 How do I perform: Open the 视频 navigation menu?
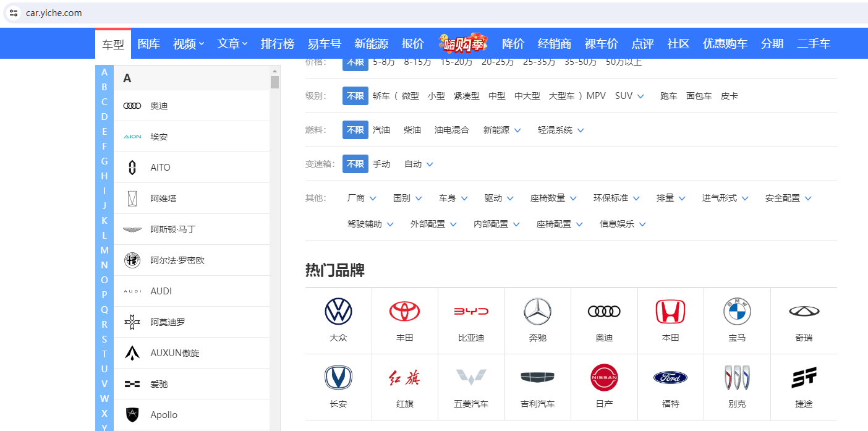pyautogui.click(x=189, y=44)
